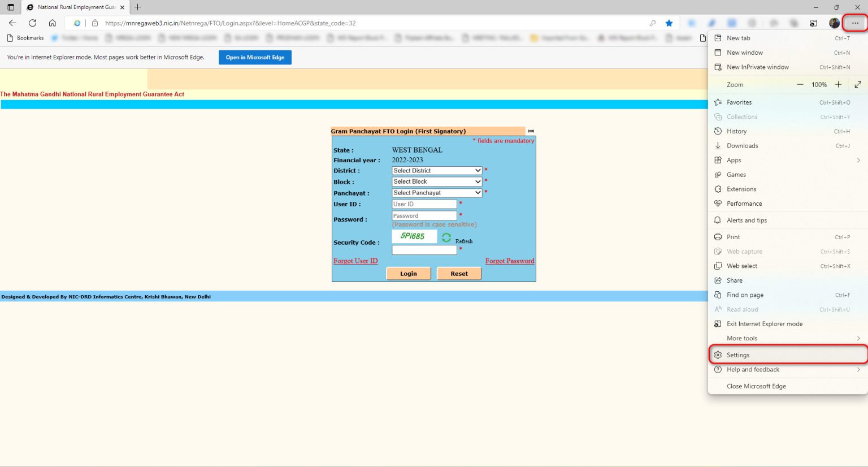Click the User ID input field
868x467 pixels.
424,204
